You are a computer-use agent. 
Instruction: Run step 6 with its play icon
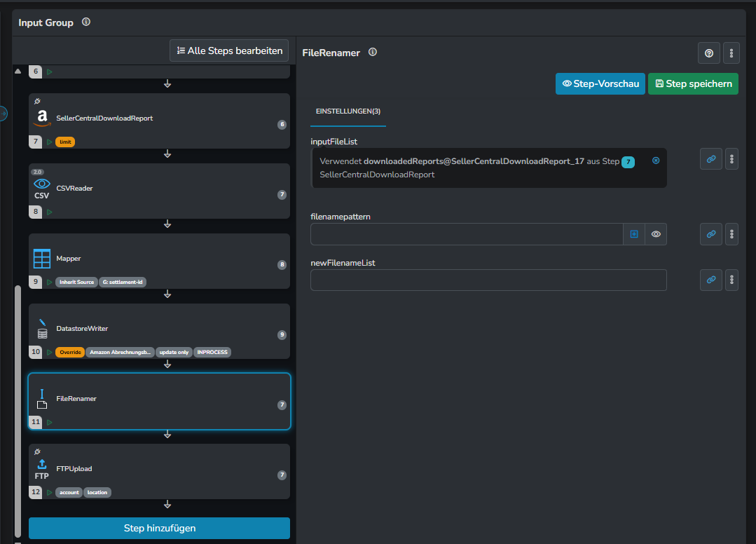(x=50, y=72)
